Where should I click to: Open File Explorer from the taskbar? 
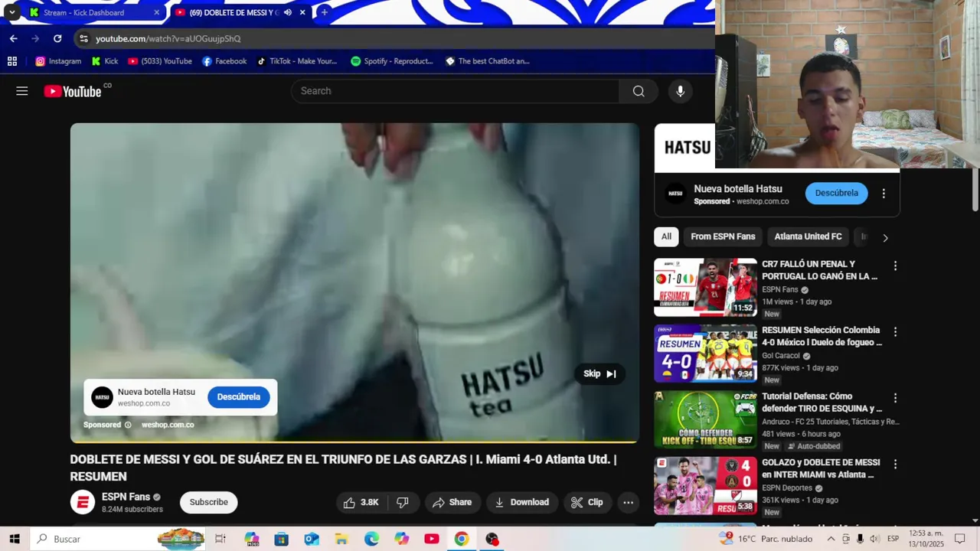click(x=341, y=539)
